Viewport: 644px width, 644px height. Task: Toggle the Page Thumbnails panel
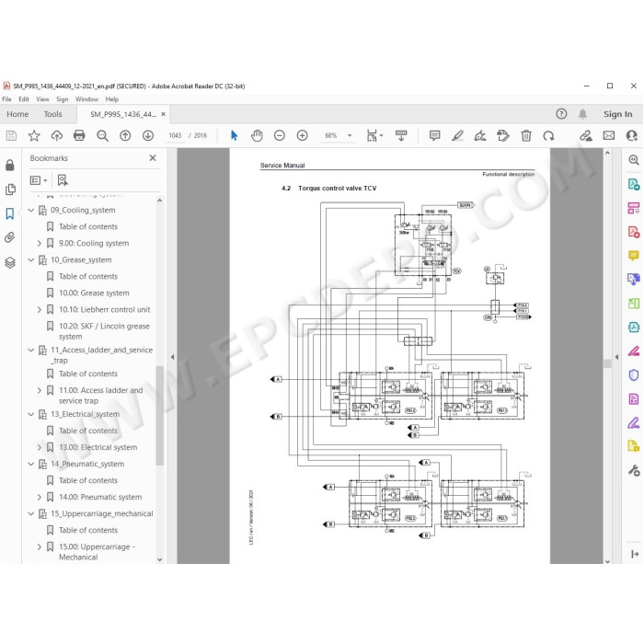(x=10, y=190)
